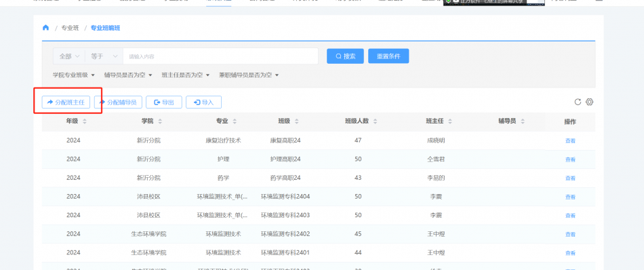View details of 环境监测专科2404 row
Image resolution: width=644 pixels, height=270 pixels.
pyautogui.click(x=570, y=197)
